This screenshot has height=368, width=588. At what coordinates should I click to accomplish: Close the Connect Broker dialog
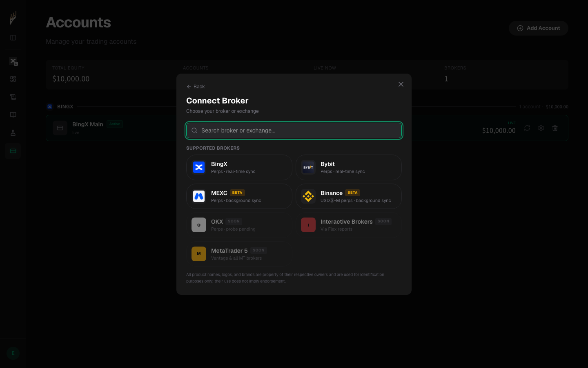click(x=401, y=84)
